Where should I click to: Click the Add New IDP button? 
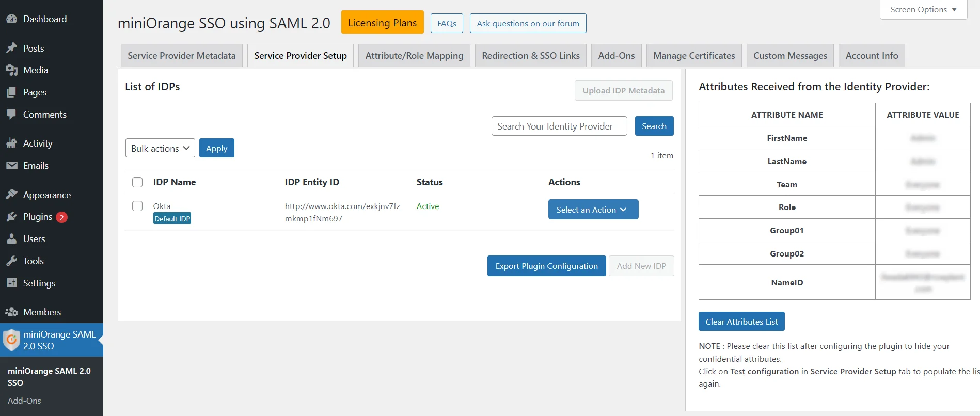tap(641, 266)
